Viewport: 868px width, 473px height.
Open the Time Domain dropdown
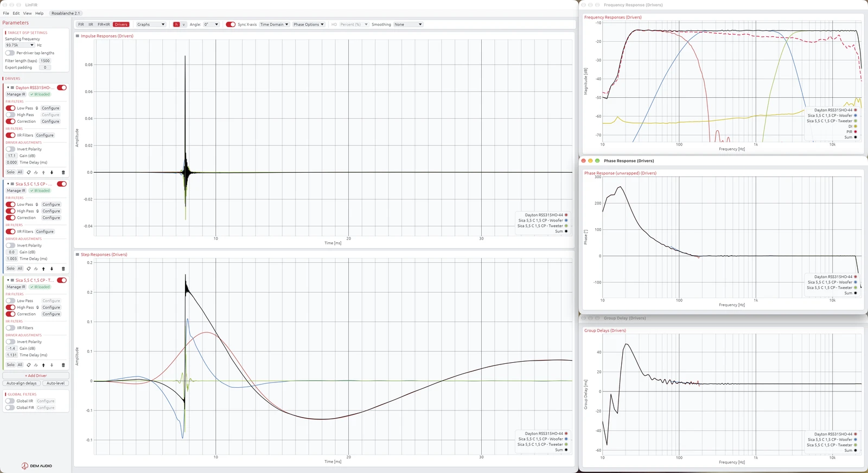click(274, 24)
